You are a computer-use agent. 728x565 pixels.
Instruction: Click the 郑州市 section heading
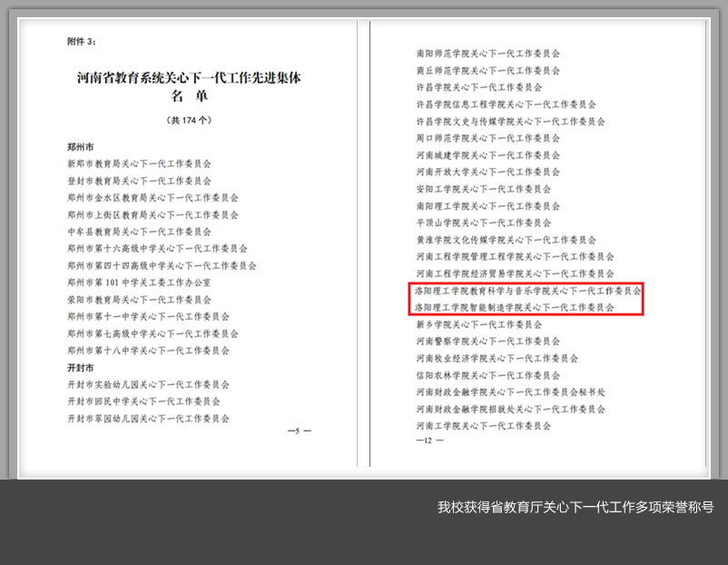(80, 146)
